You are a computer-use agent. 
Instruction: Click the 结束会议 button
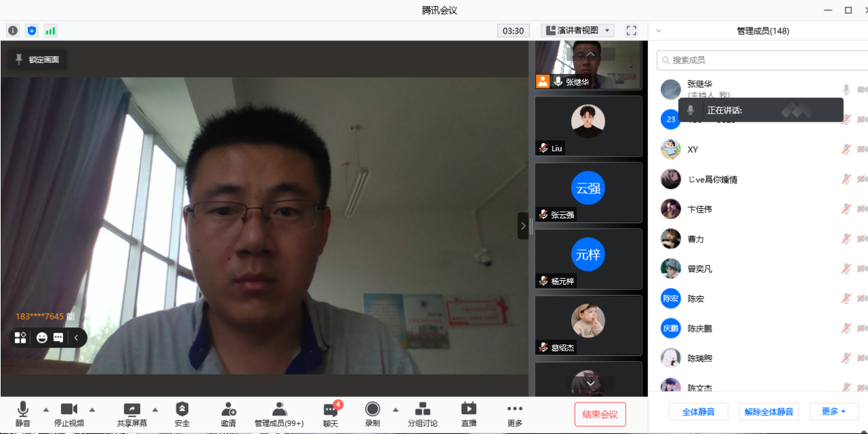600,414
